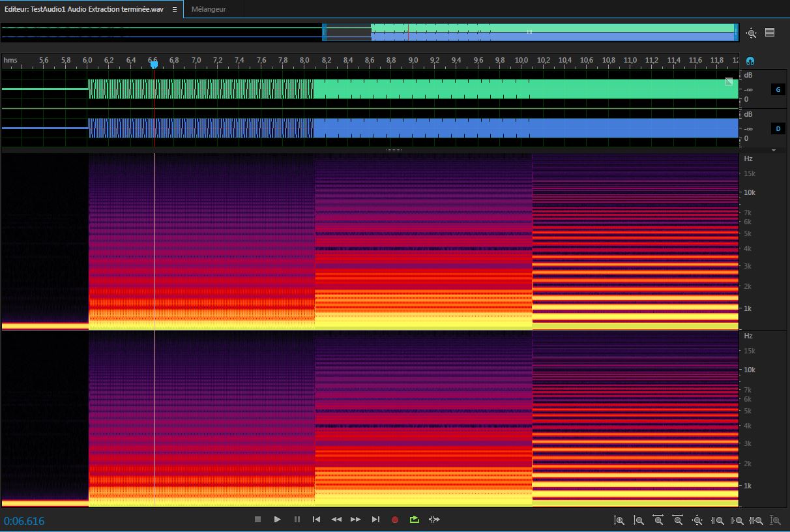
Task: Collapse spectral display using small arrow
Action: pyautogui.click(x=774, y=150)
